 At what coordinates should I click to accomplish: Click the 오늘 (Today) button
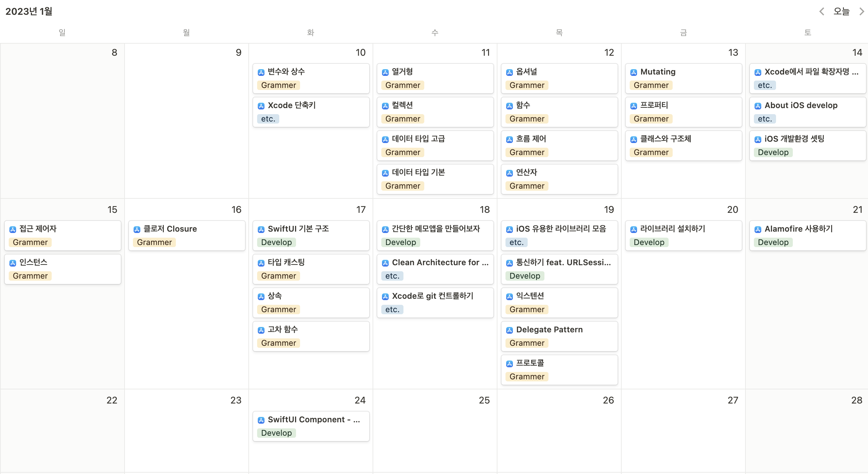pyautogui.click(x=841, y=11)
